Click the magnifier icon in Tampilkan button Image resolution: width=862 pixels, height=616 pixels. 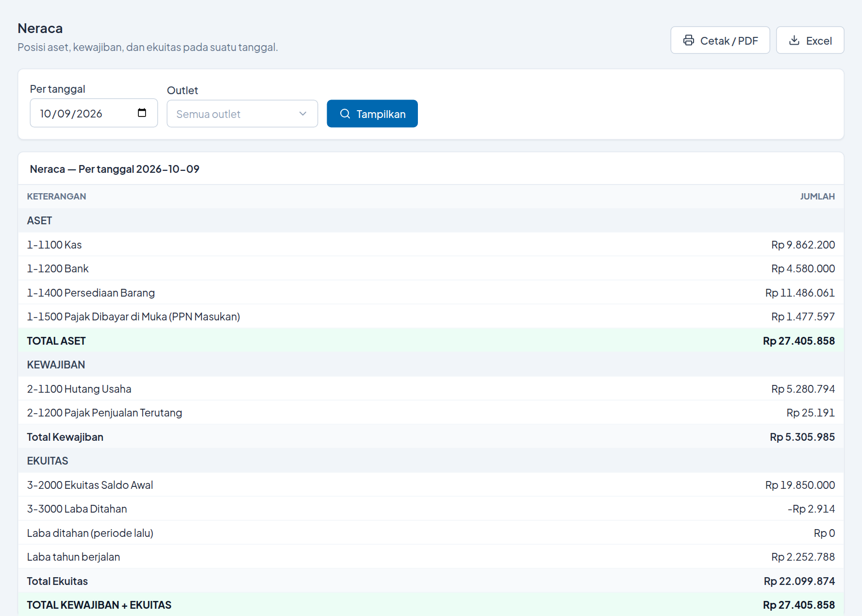[x=345, y=114]
